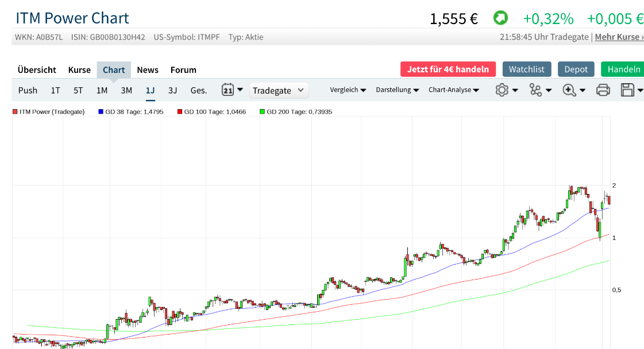The width and height of the screenshot is (644, 349).
Task: Open the Tradegate exchange dropdown
Action: pyautogui.click(x=279, y=91)
